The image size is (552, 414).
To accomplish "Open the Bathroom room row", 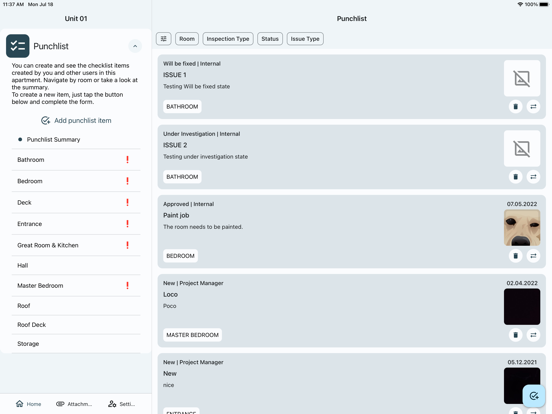I will tap(76, 160).
